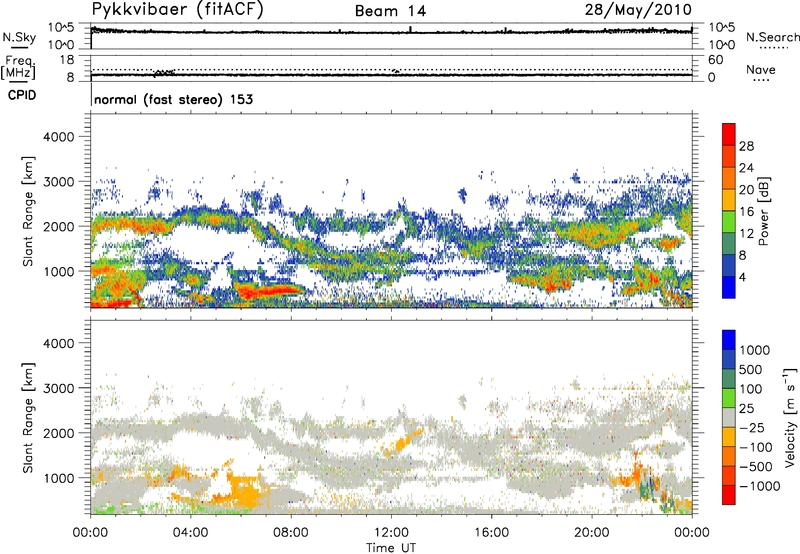Click the '16:00' time axis tick
800x554 pixels.
[491, 533]
